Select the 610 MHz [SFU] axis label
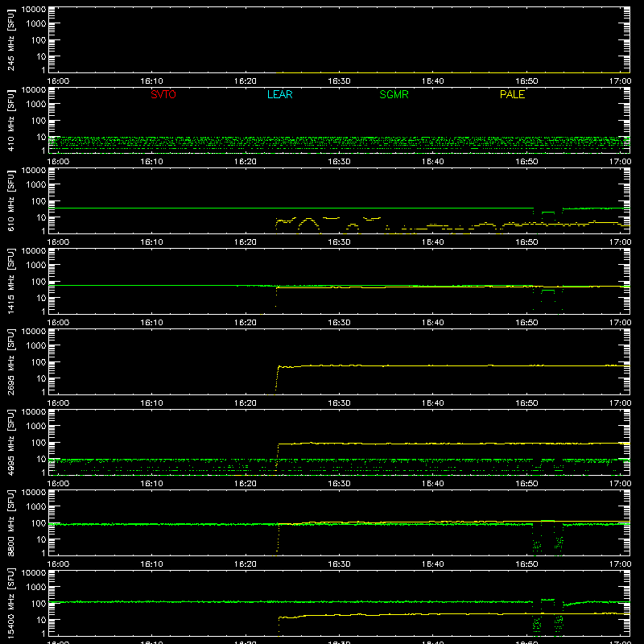Viewport: 644px width, 644px height. tap(11, 200)
